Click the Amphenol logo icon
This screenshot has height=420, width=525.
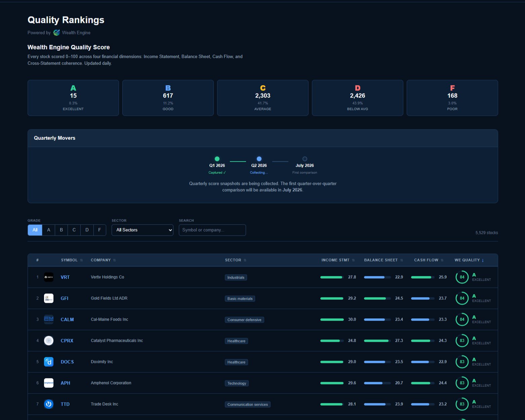point(49,383)
